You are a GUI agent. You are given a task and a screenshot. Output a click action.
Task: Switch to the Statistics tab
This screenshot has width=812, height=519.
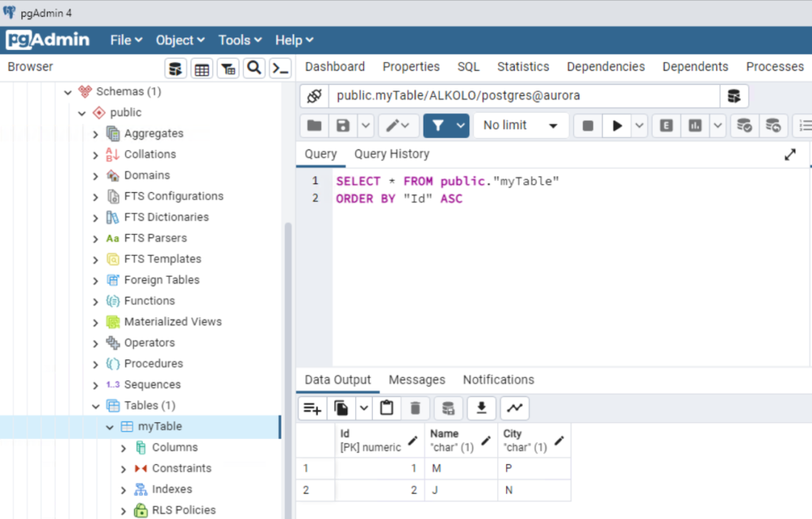tap(523, 67)
